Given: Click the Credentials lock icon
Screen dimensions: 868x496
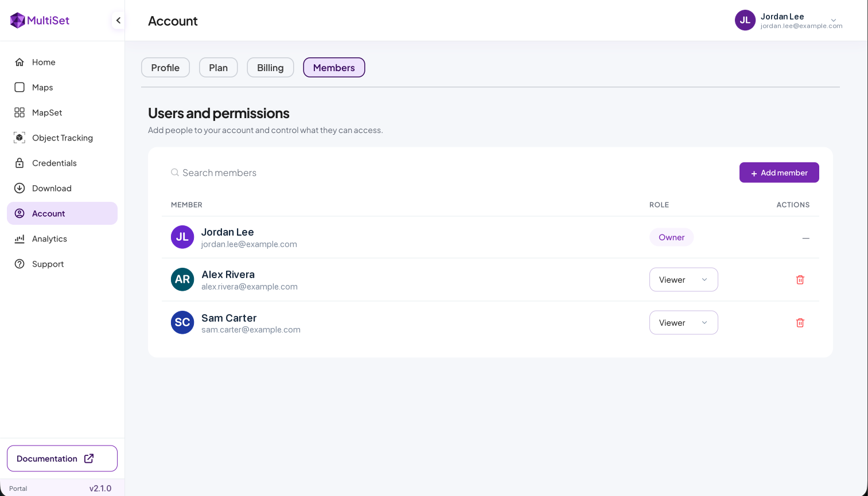Looking at the screenshot, I should 20,163.
